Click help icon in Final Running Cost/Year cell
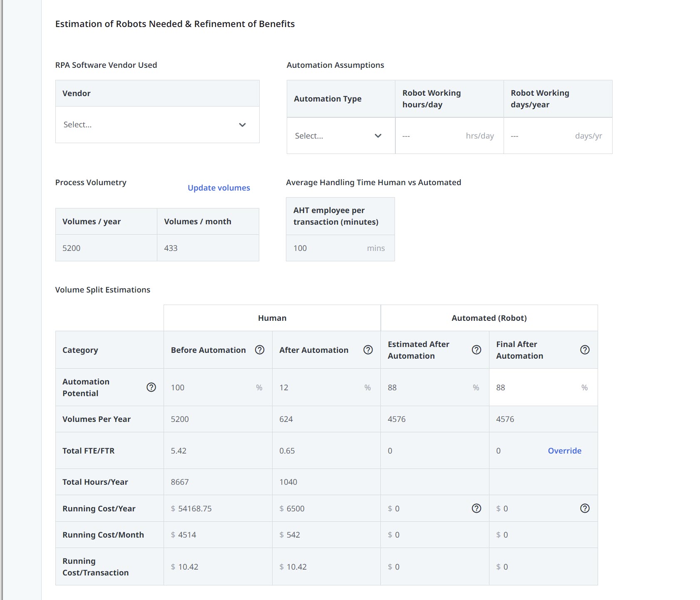 585,508
